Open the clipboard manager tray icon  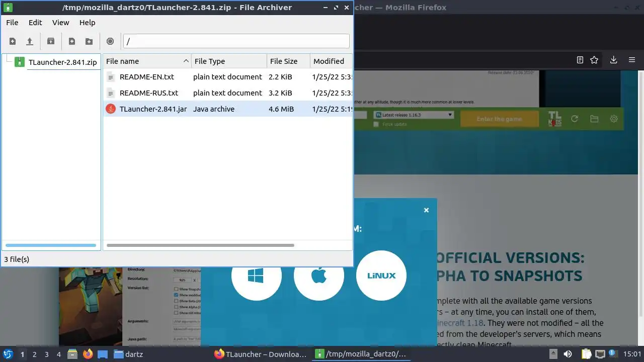pos(587,354)
